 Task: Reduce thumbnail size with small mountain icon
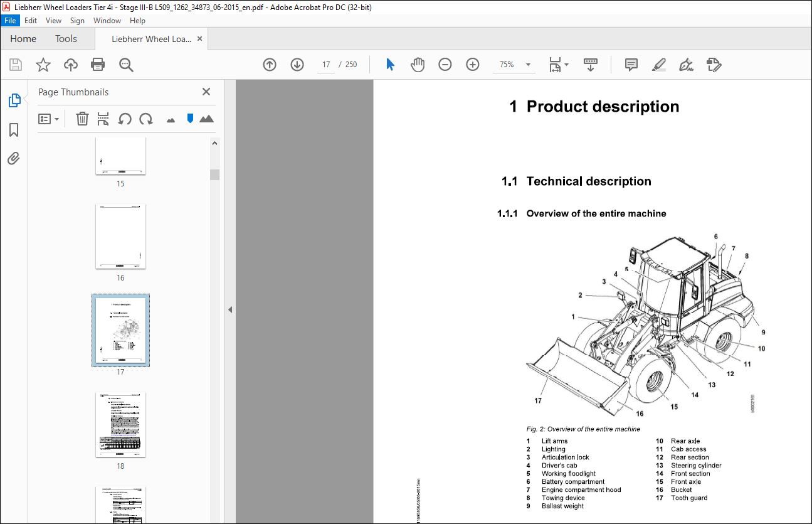[x=171, y=119]
